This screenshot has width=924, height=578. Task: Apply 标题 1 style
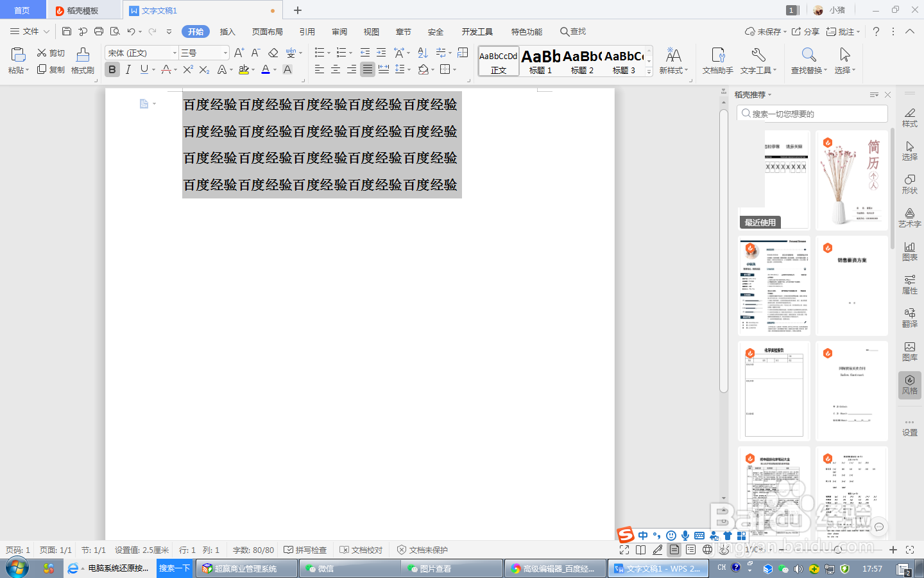click(x=541, y=62)
